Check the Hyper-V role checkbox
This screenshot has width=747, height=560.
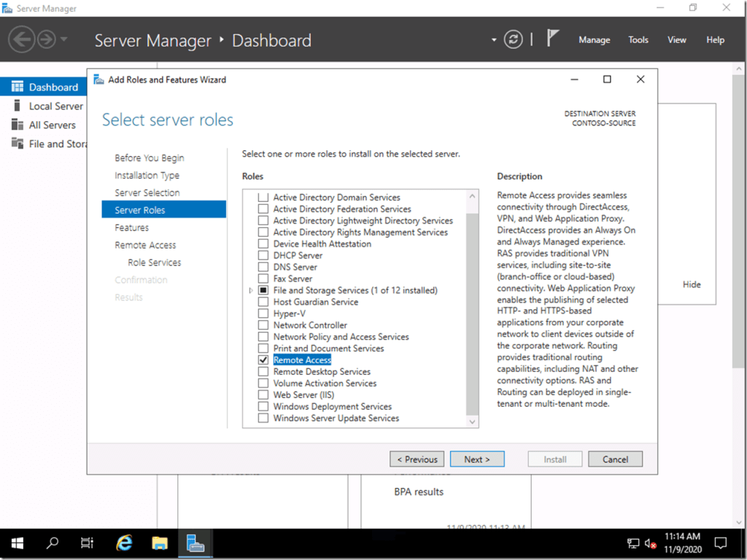click(263, 314)
